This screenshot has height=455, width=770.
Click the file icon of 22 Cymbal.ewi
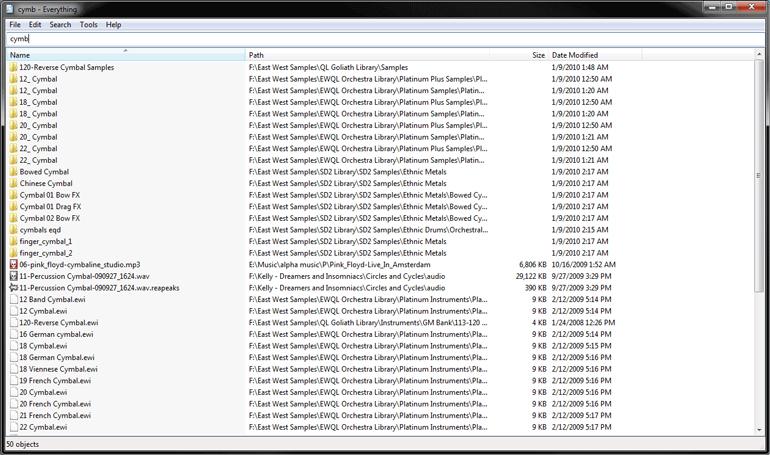click(x=14, y=428)
